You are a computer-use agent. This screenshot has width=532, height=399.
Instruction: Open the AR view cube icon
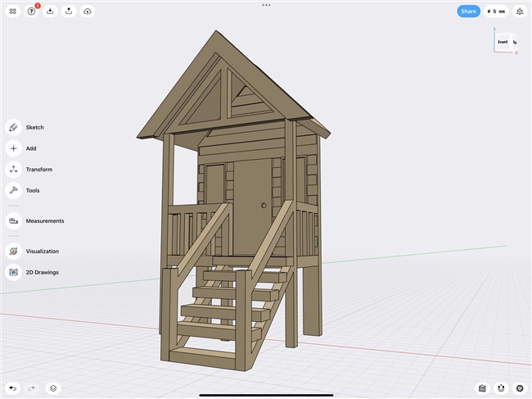[520, 11]
